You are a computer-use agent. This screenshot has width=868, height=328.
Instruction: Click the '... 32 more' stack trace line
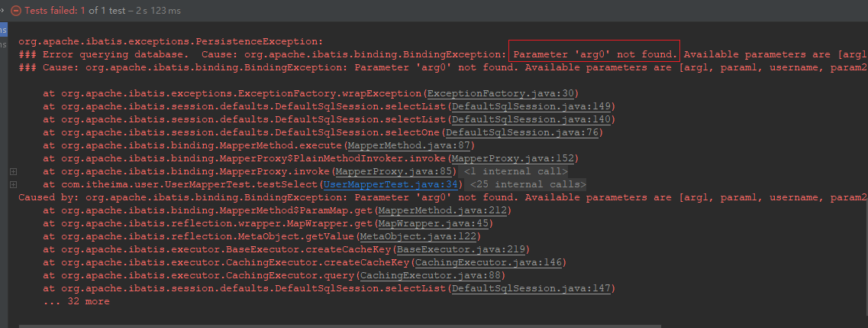coord(76,301)
